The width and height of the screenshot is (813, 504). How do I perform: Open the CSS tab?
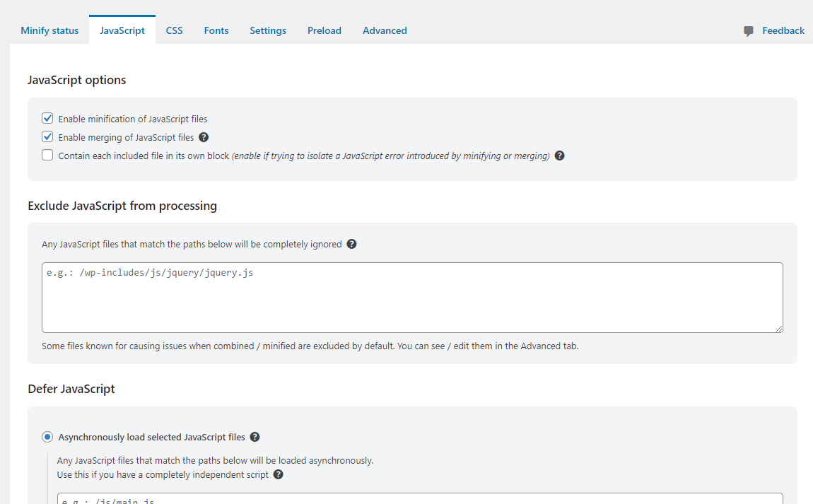click(x=174, y=30)
